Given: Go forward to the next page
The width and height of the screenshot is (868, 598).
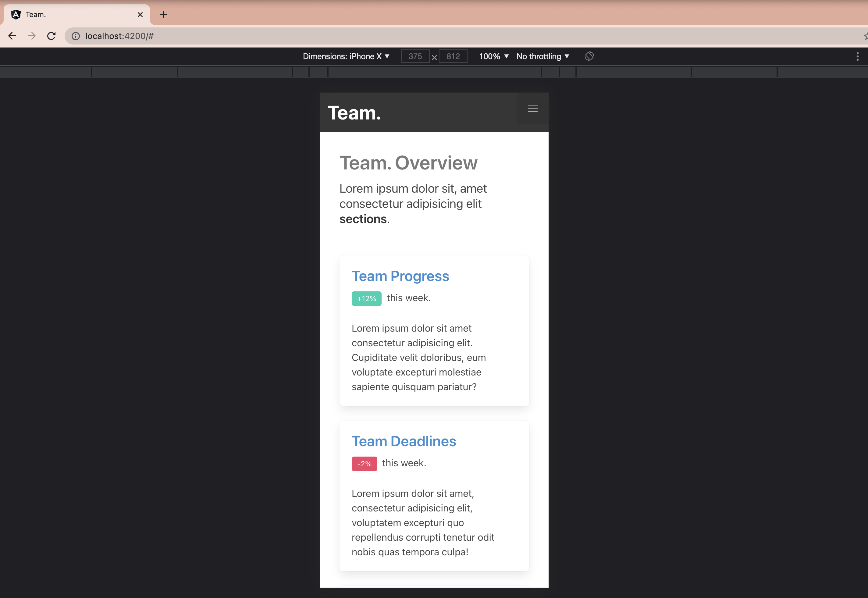Looking at the screenshot, I should 32,36.
